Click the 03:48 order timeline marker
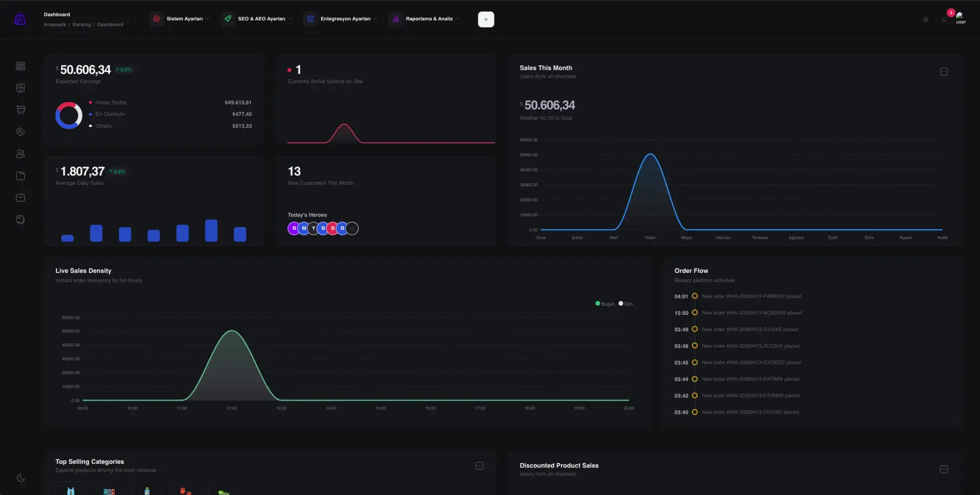 [x=695, y=345]
